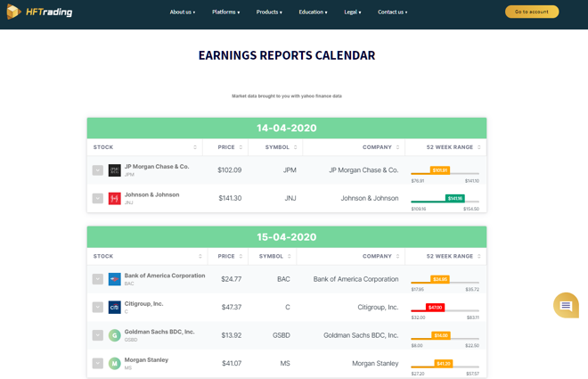The image size is (588, 379).
Task: Click the JNJ symbol cell
Action: click(x=290, y=199)
